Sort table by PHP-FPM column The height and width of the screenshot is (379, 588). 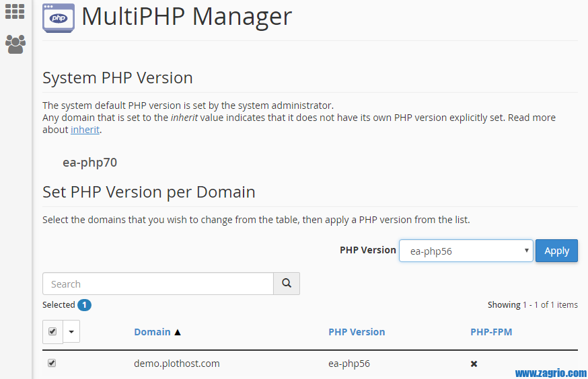point(491,332)
